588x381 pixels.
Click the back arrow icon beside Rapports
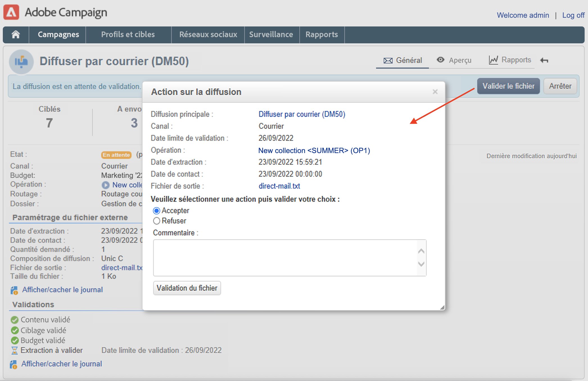[544, 60]
